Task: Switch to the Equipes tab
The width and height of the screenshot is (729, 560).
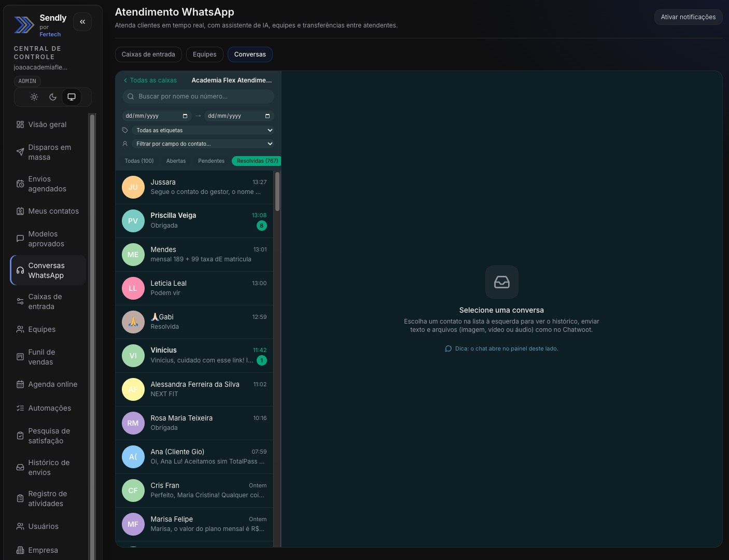Action: tap(205, 54)
